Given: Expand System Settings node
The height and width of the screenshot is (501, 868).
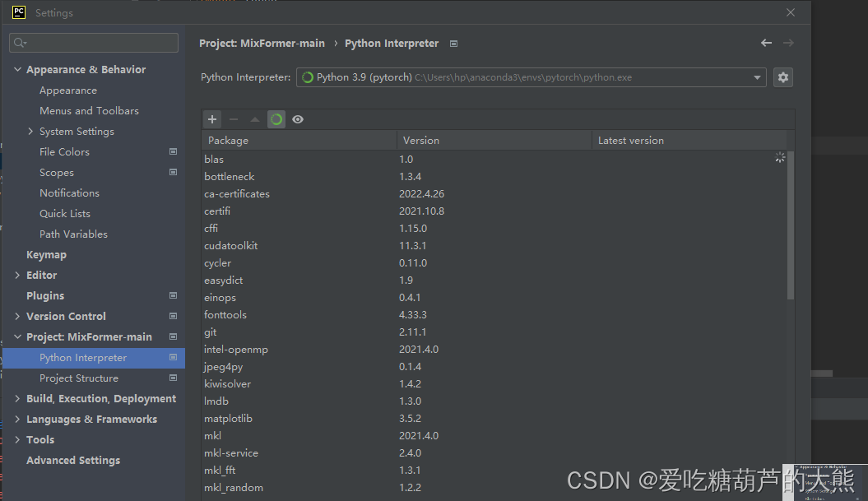Looking at the screenshot, I should tap(30, 131).
